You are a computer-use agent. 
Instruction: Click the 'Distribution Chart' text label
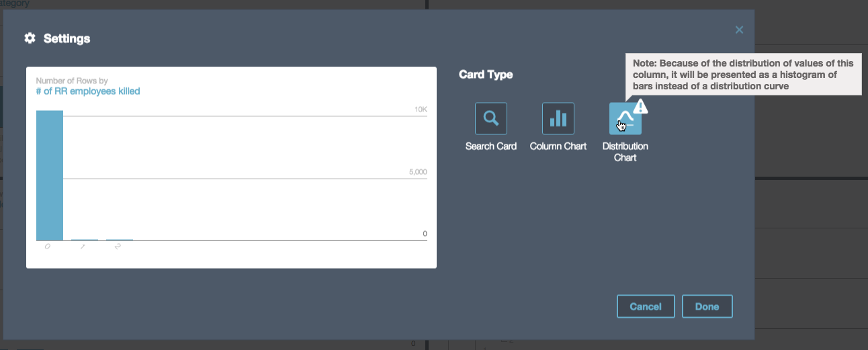tap(625, 152)
